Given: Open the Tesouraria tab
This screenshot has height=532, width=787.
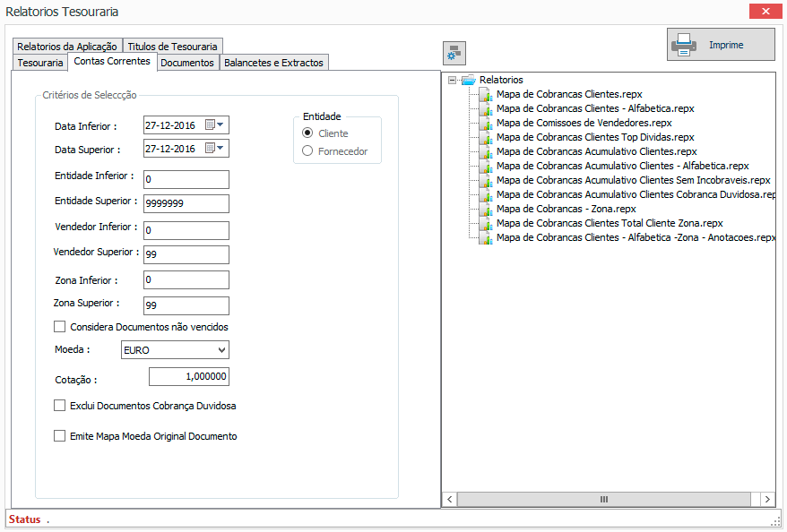Looking at the screenshot, I should coord(40,63).
